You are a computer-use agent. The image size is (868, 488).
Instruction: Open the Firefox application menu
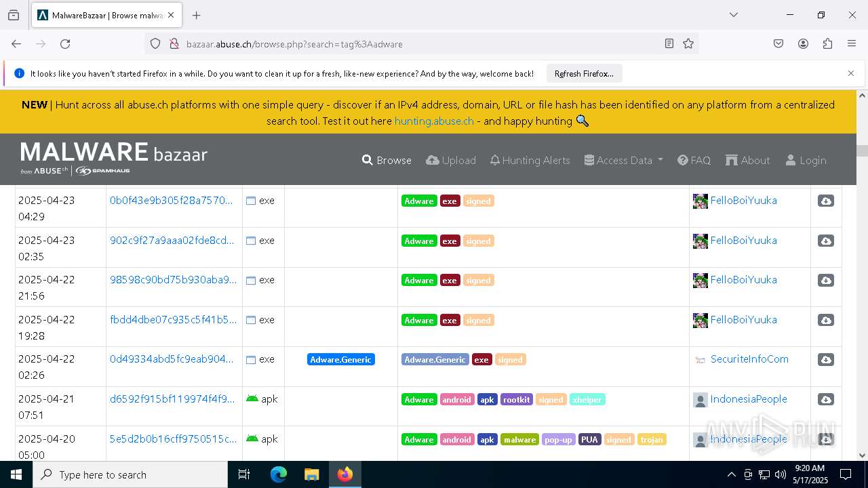click(852, 43)
